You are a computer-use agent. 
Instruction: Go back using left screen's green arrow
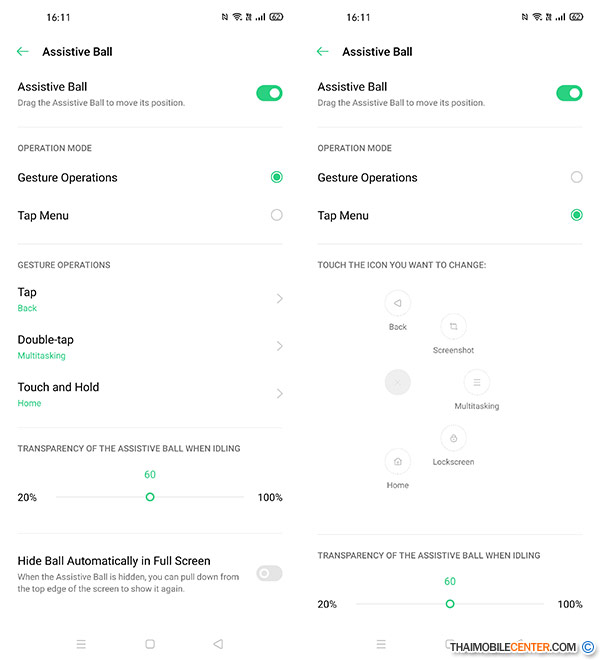pos(22,51)
